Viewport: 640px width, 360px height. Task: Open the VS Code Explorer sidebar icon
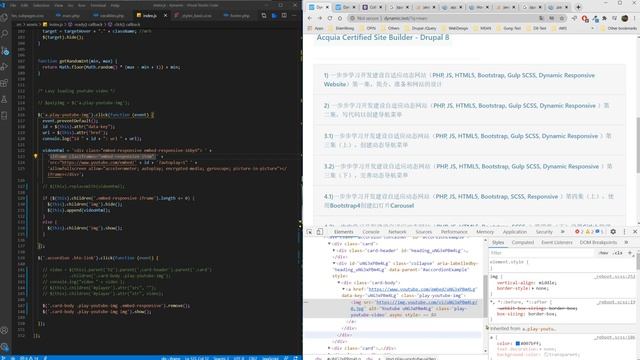pyautogui.click(x=4, y=18)
